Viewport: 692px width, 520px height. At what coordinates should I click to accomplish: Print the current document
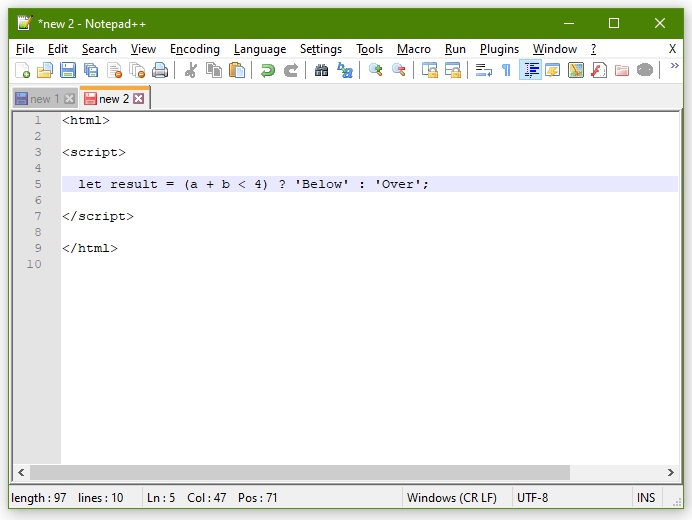[x=160, y=70]
